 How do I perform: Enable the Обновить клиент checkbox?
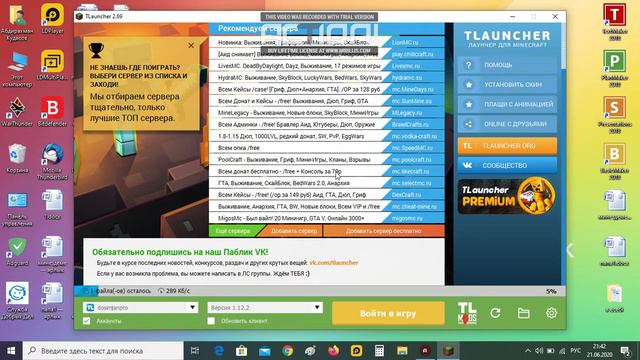click(x=211, y=321)
